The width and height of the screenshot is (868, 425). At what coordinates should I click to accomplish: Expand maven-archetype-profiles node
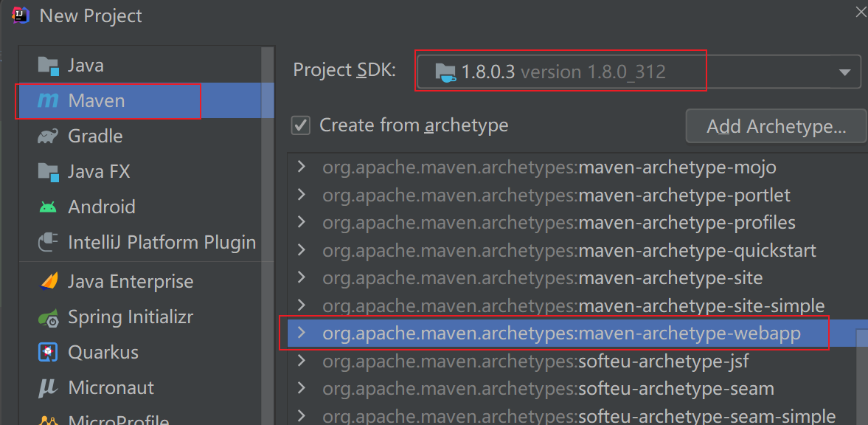click(x=301, y=222)
